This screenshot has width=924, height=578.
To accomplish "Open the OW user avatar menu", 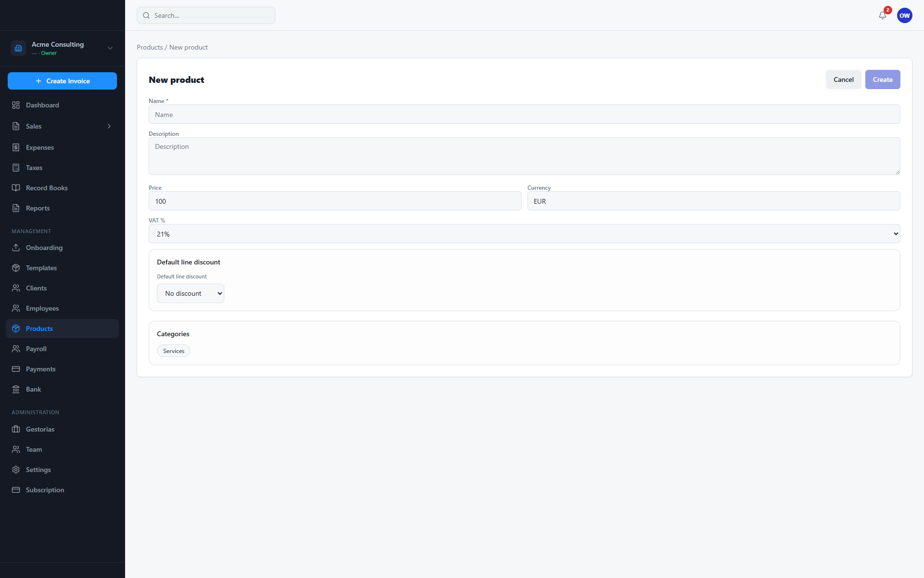I will 905,15.
